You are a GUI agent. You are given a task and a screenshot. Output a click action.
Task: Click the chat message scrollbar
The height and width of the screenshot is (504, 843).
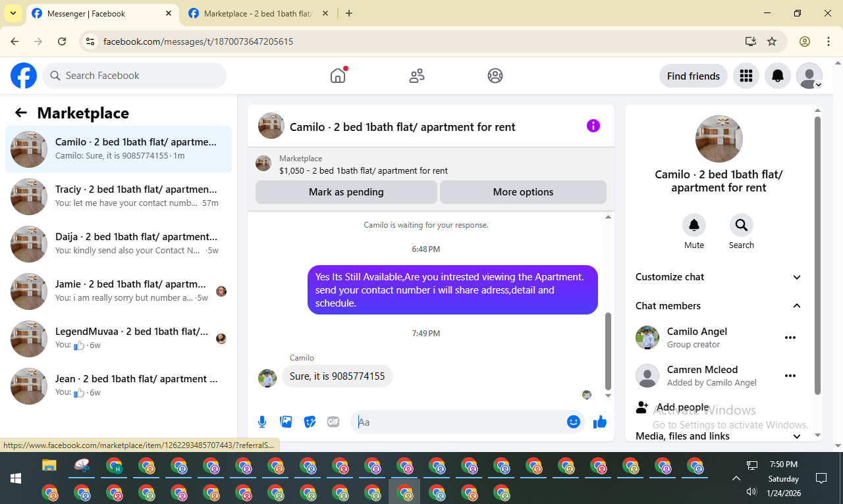[x=609, y=351]
